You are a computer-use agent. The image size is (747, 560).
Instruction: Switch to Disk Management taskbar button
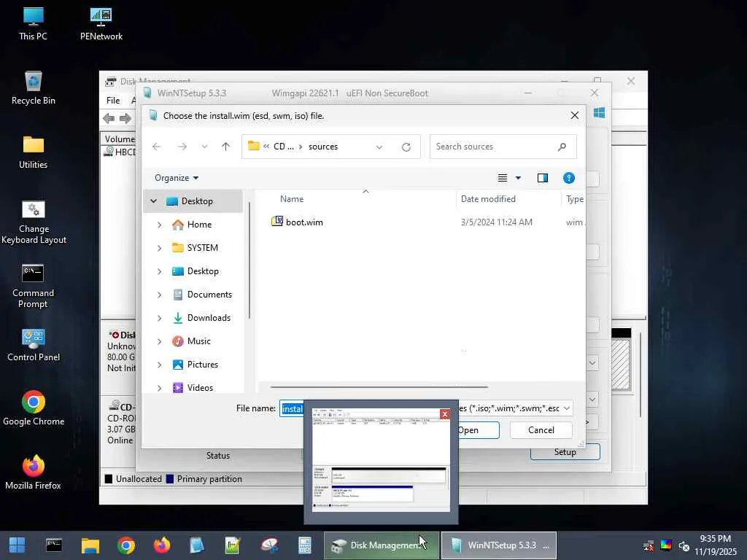tap(381, 545)
